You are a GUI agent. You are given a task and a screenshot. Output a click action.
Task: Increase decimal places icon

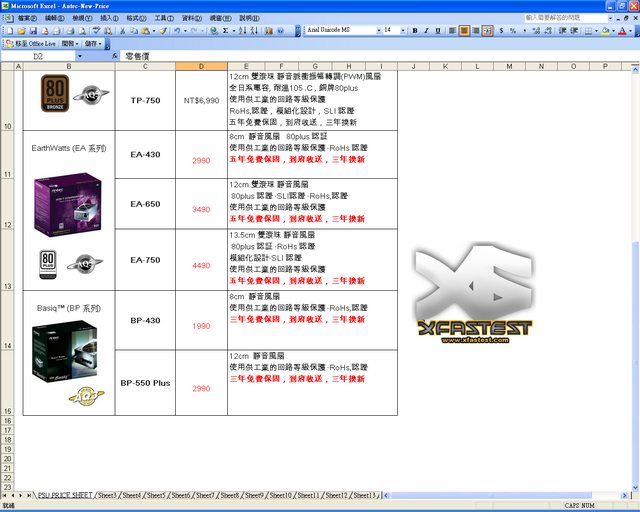tap(536, 31)
